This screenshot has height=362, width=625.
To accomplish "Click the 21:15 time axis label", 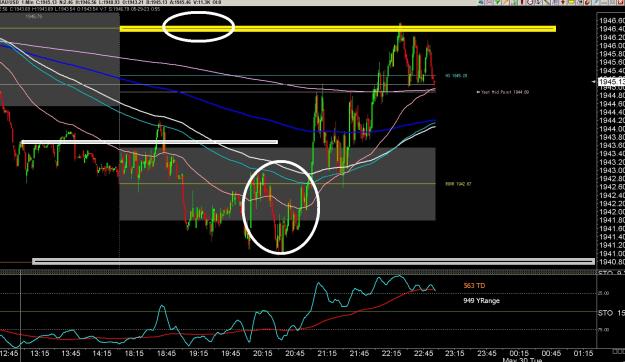I will pos(327,353).
